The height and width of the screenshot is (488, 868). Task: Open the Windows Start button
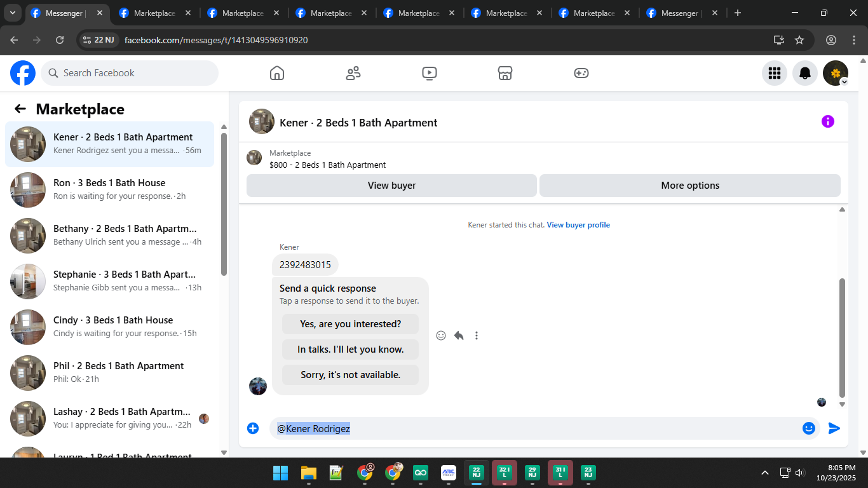coord(280,473)
